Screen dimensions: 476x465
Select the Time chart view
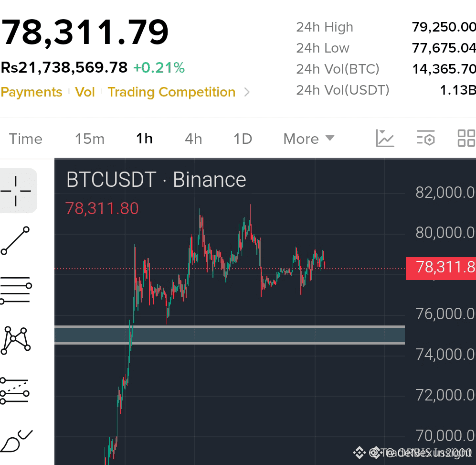[x=25, y=139]
